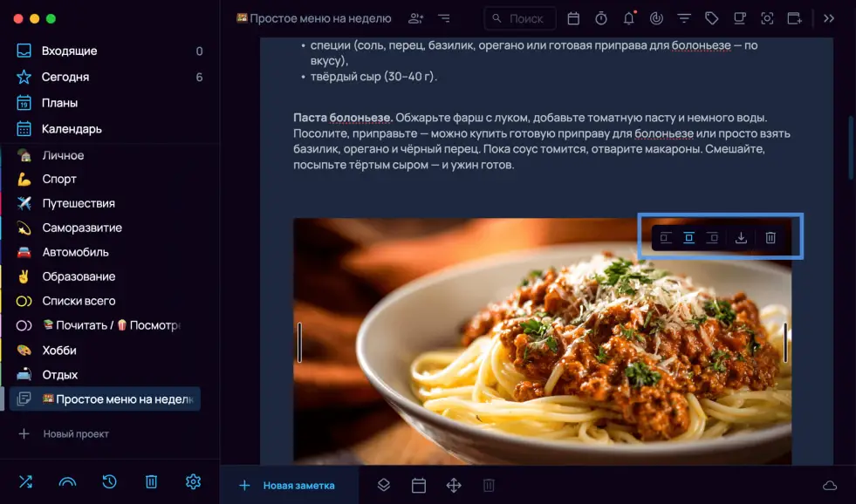Select the Путешествия project

(x=79, y=203)
